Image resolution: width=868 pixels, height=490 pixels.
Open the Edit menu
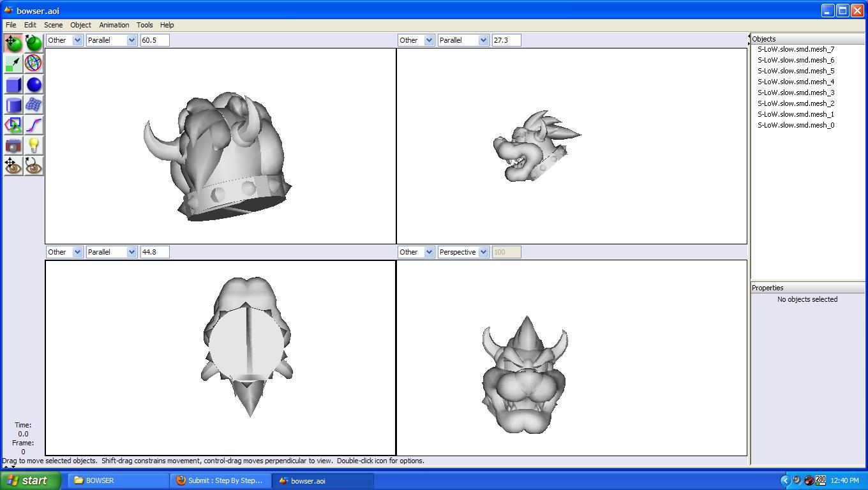(x=30, y=25)
